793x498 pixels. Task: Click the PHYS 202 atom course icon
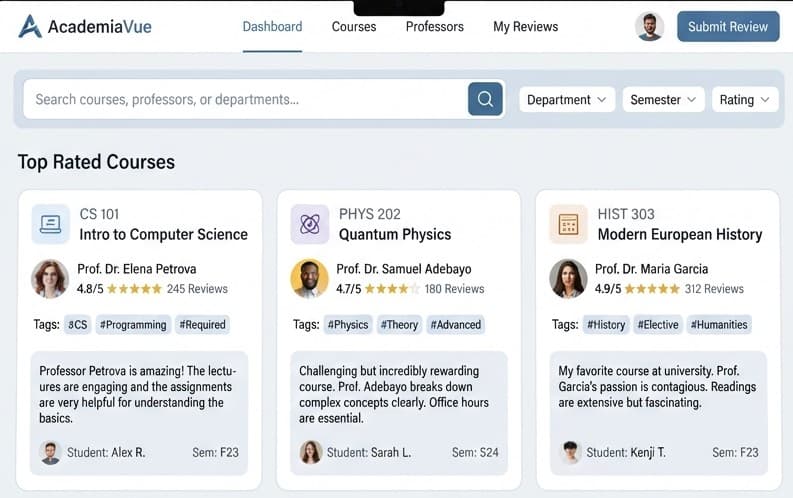(x=310, y=224)
